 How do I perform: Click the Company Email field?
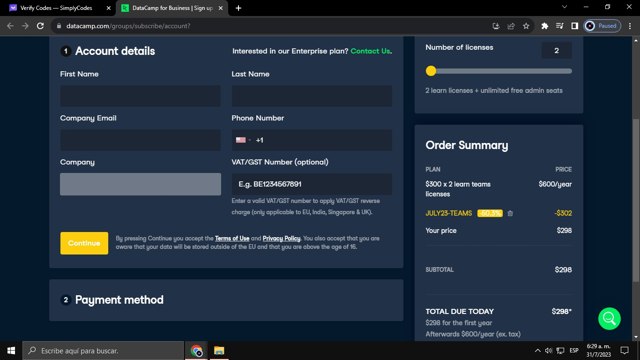[140, 140]
